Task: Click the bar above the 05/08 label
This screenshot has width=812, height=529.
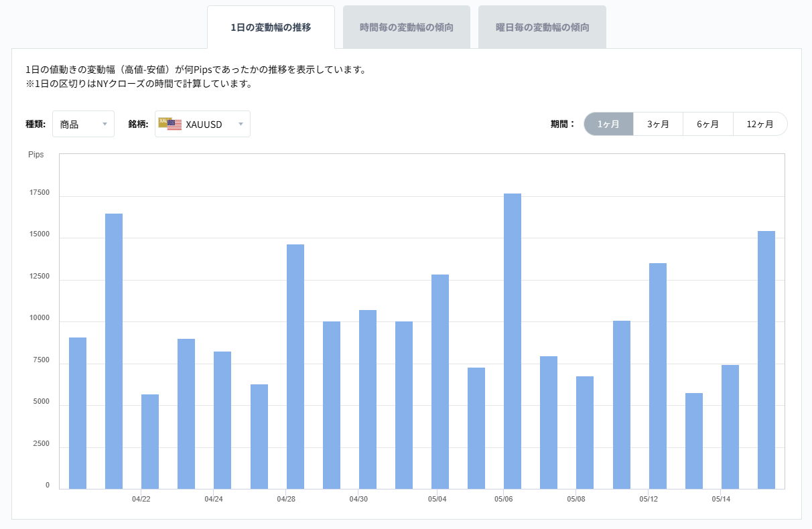Action: (x=585, y=433)
